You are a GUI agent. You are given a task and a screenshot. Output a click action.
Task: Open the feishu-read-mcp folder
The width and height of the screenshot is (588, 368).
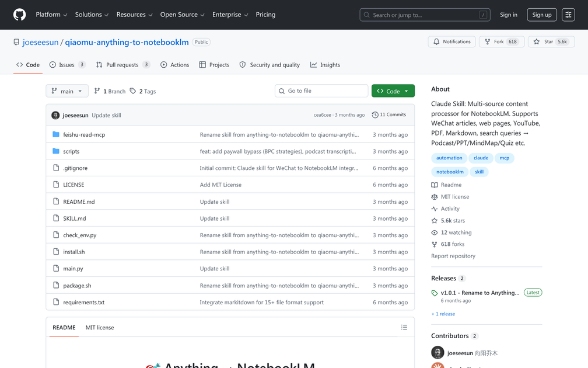pyautogui.click(x=84, y=135)
